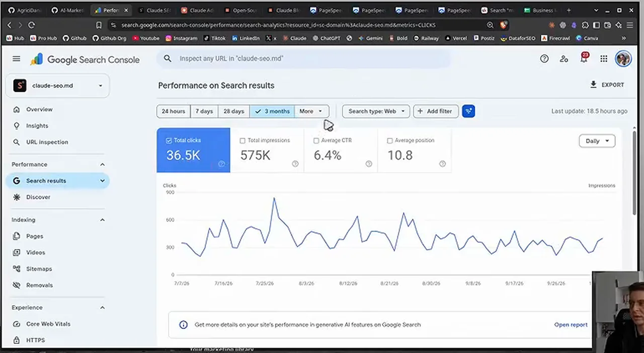Toggle the Average position checkbox
The image size is (644, 353).
(x=390, y=140)
